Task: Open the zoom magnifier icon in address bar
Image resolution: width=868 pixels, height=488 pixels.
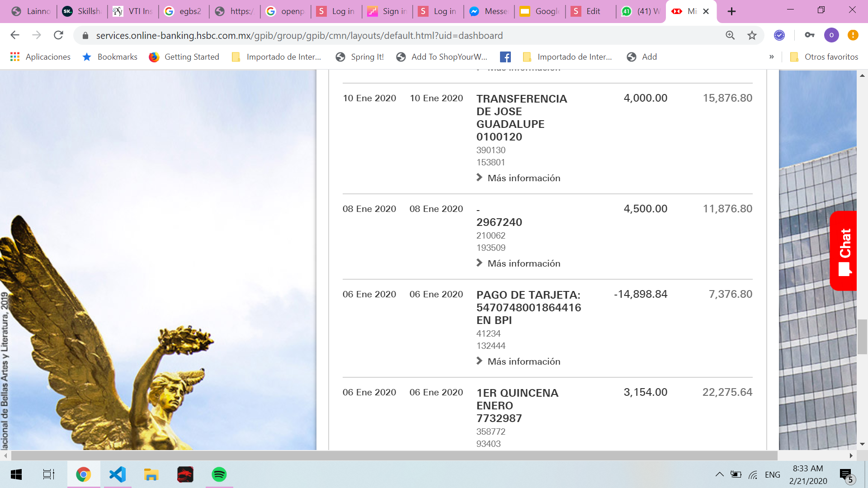Action: pyautogui.click(x=730, y=35)
